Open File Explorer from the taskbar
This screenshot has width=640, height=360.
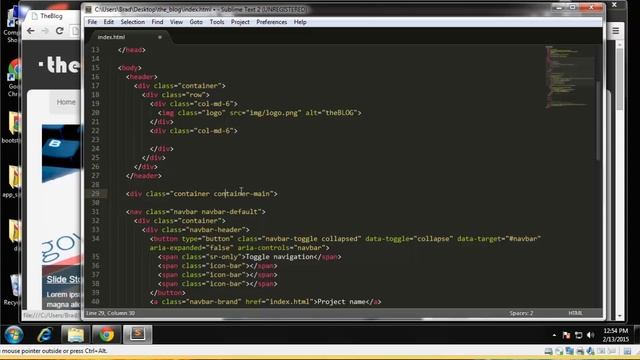[76, 335]
